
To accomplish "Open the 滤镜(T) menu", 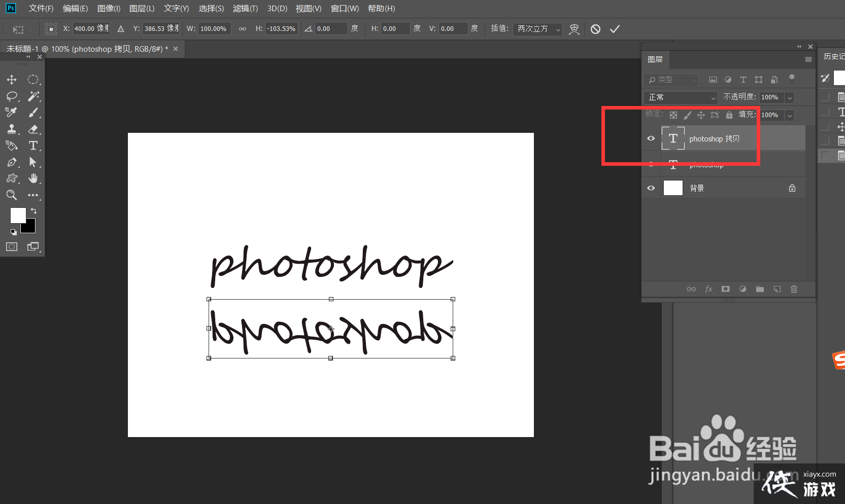I will click(x=245, y=8).
